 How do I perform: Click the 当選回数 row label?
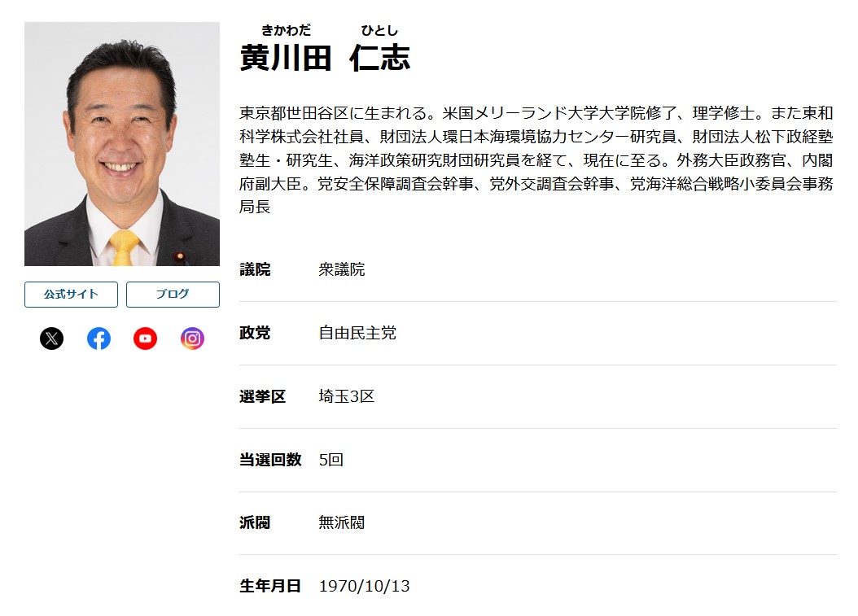[270, 460]
